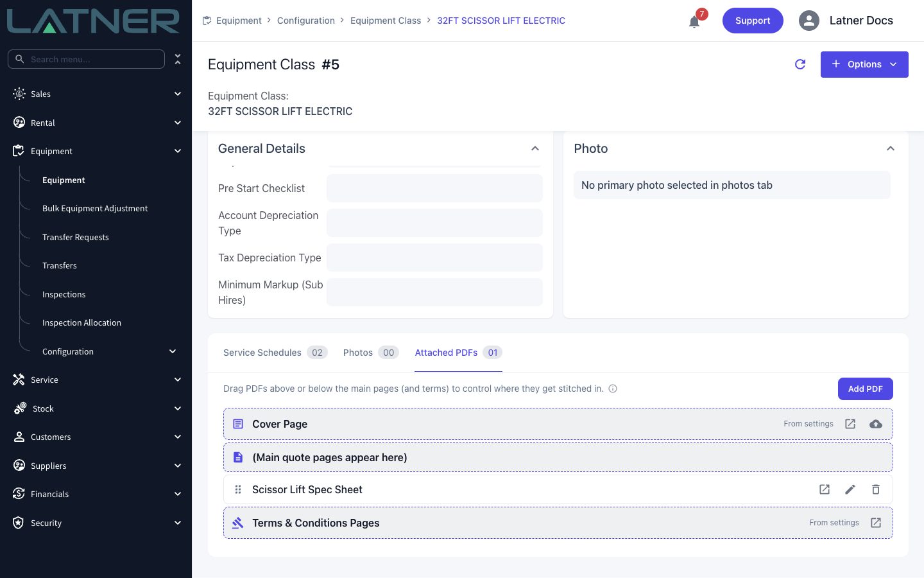Viewport: 924px width, 578px height.
Task: Click the Search menu input field
Action: [87, 59]
